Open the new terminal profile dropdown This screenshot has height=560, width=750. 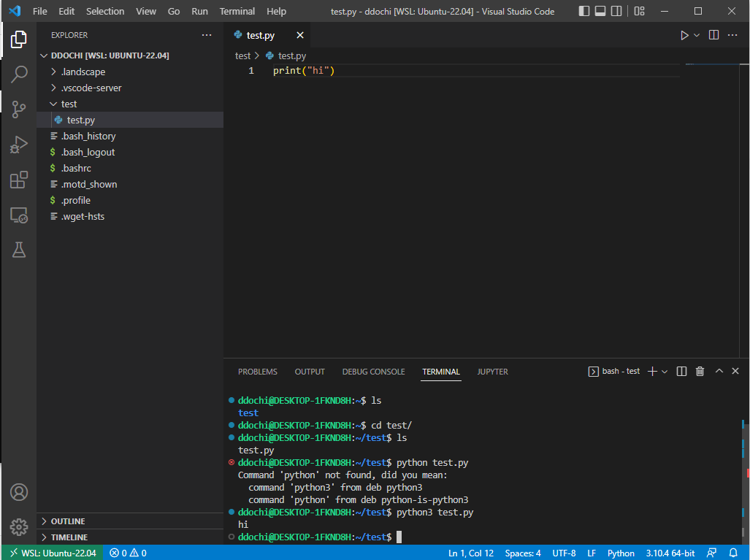pos(665,372)
